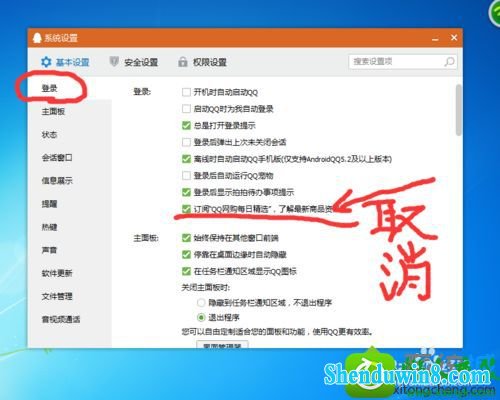Click the partially visible 界面管理器 button

[222, 344]
